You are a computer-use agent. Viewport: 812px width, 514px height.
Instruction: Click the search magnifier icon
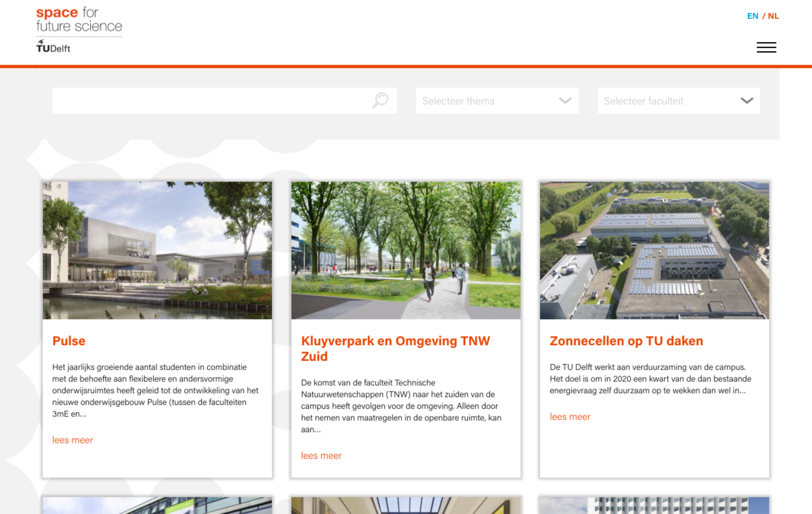380,100
